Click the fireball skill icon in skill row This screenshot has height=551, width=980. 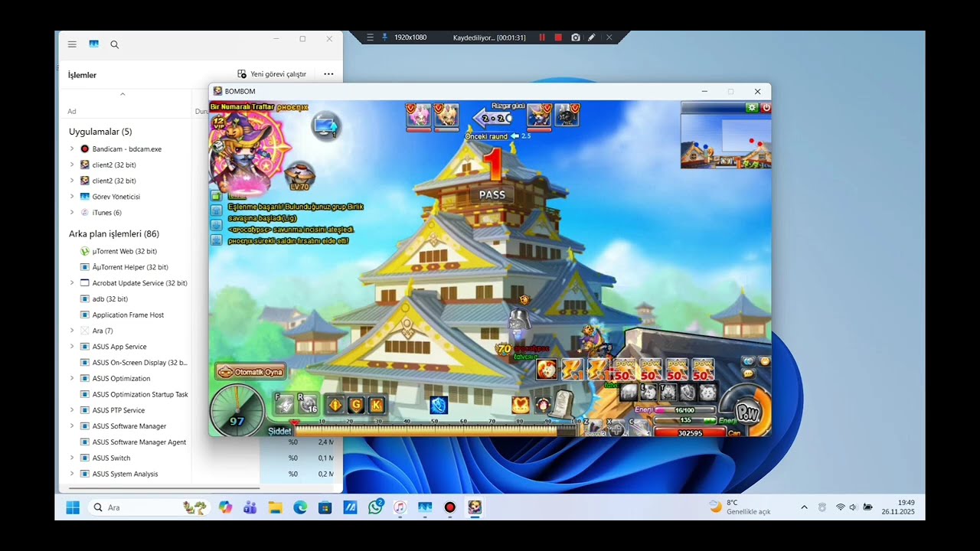pos(547,370)
